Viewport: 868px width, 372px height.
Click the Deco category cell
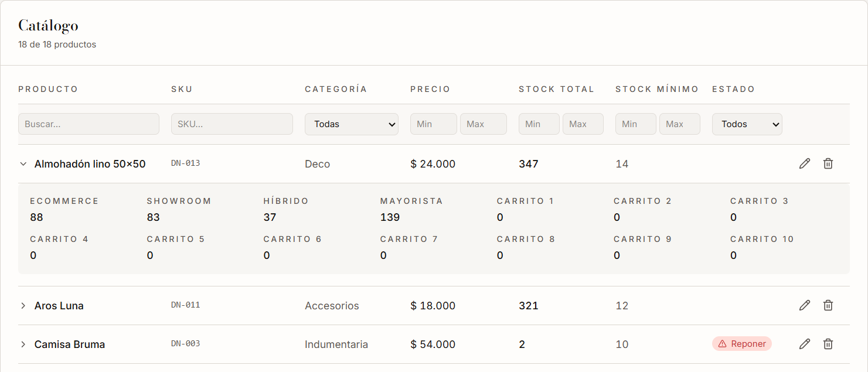click(318, 164)
